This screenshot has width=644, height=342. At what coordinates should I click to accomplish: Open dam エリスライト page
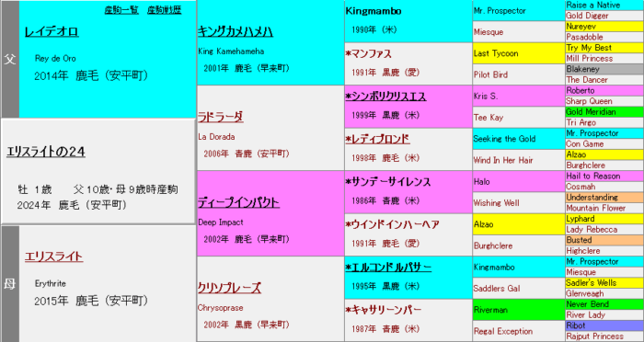(53, 257)
